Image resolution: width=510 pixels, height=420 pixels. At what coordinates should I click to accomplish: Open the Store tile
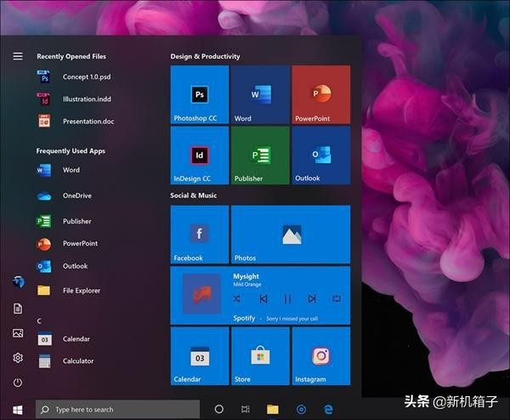point(260,356)
